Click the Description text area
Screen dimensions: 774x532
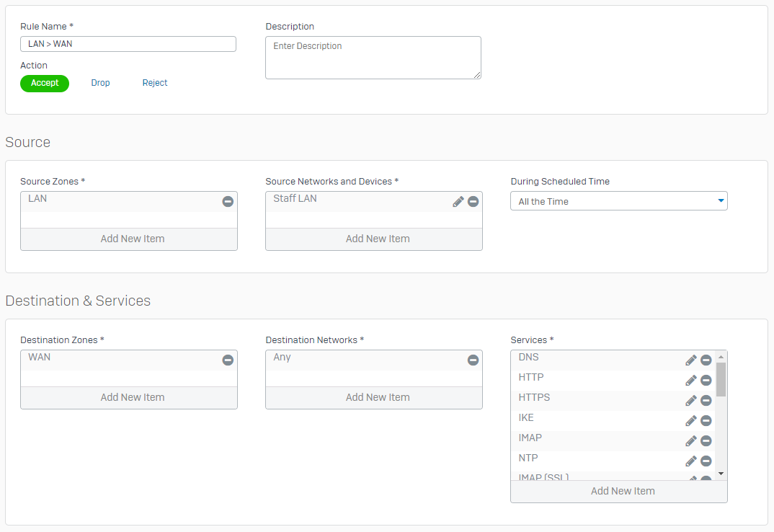[373, 58]
